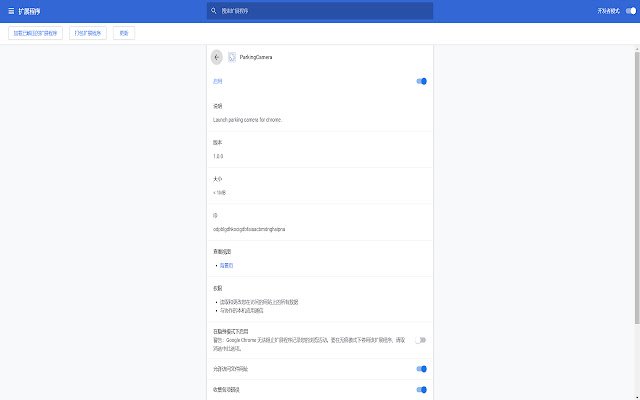Screen dimensions: 640x400
Task: Disable the ParkingCamera enabled switch
Action: (x=422, y=81)
